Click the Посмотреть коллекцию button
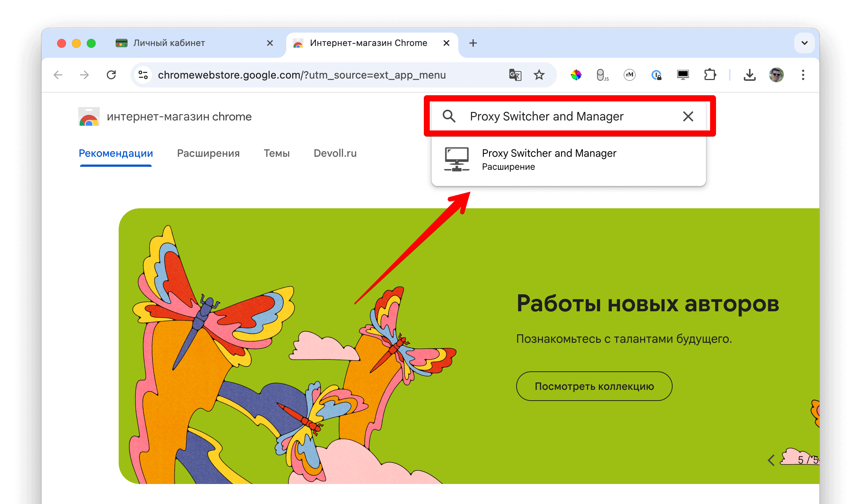The height and width of the screenshot is (504, 861). click(594, 386)
